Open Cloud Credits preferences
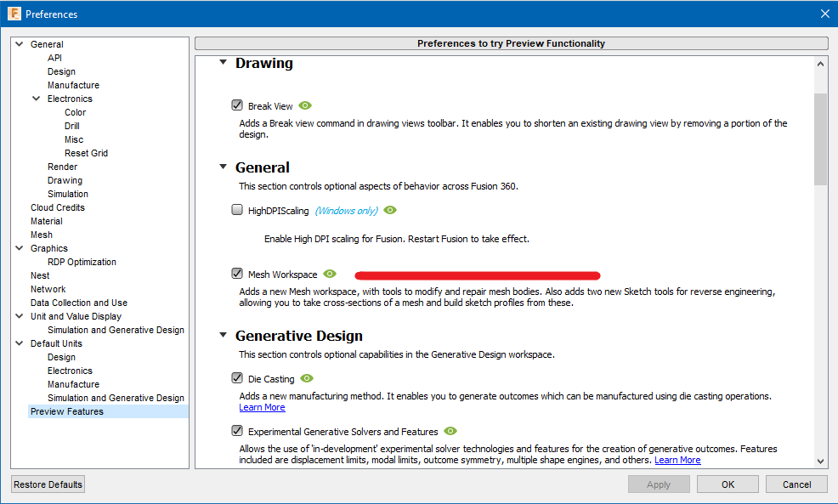The height and width of the screenshot is (504, 838). coord(58,207)
